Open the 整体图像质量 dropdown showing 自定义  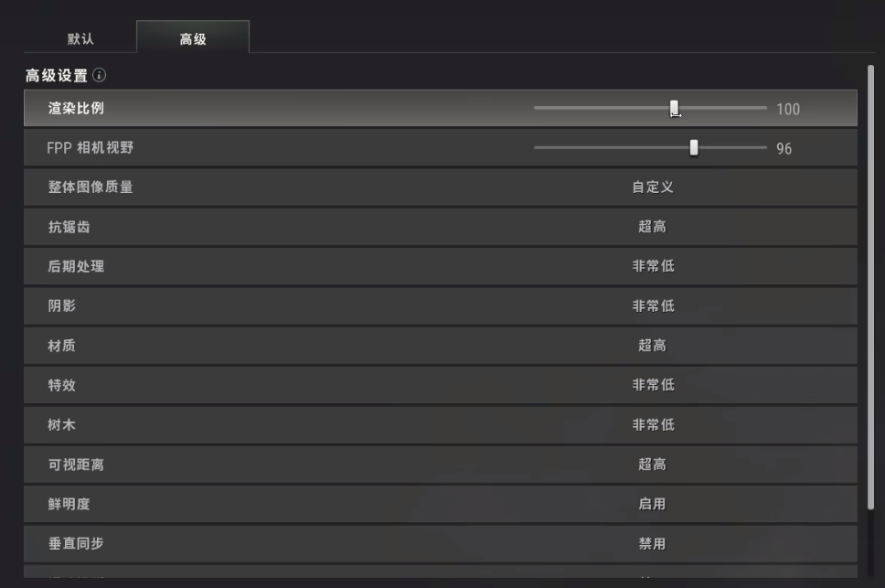tap(652, 187)
